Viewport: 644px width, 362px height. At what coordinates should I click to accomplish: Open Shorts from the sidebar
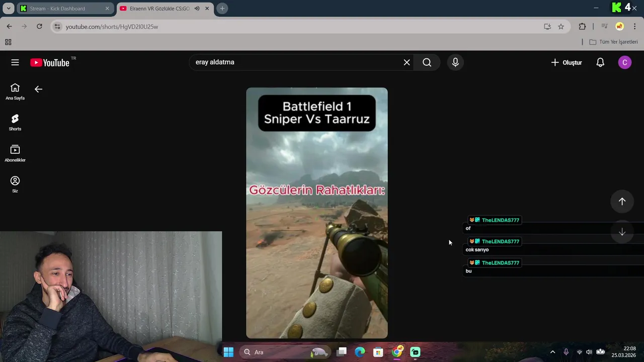point(15,122)
